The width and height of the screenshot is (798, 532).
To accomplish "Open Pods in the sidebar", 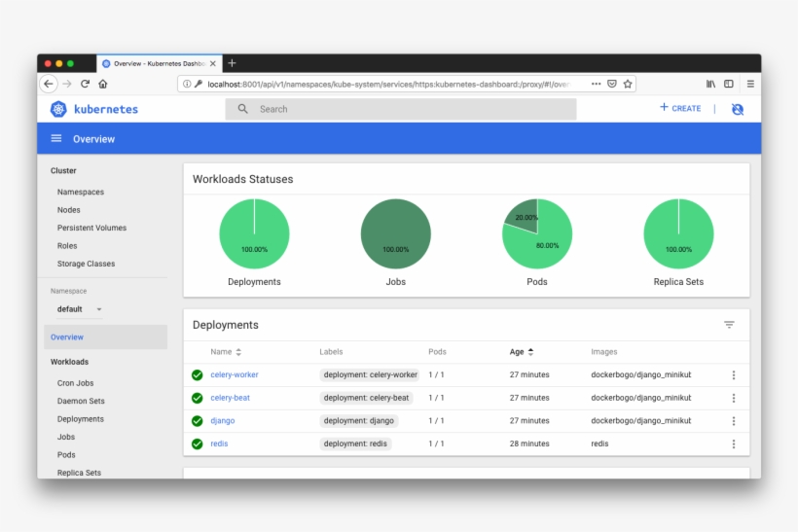I will (x=66, y=455).
